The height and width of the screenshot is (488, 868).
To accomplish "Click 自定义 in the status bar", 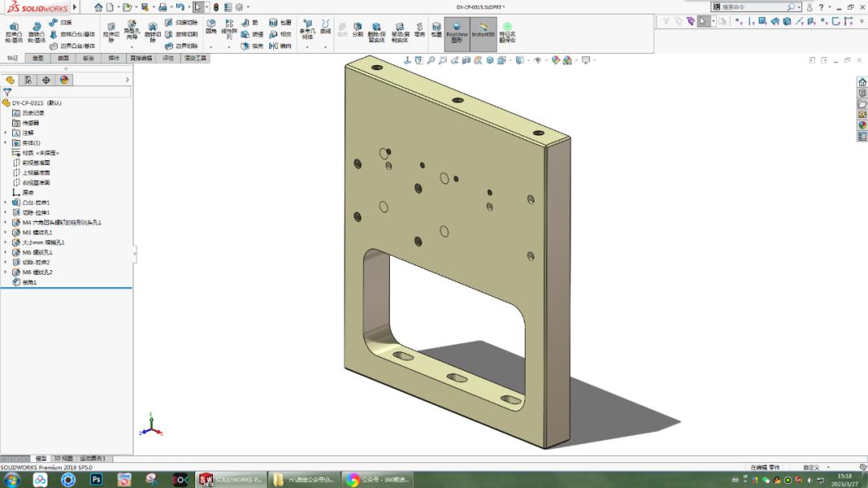I will tap(811, 467).
